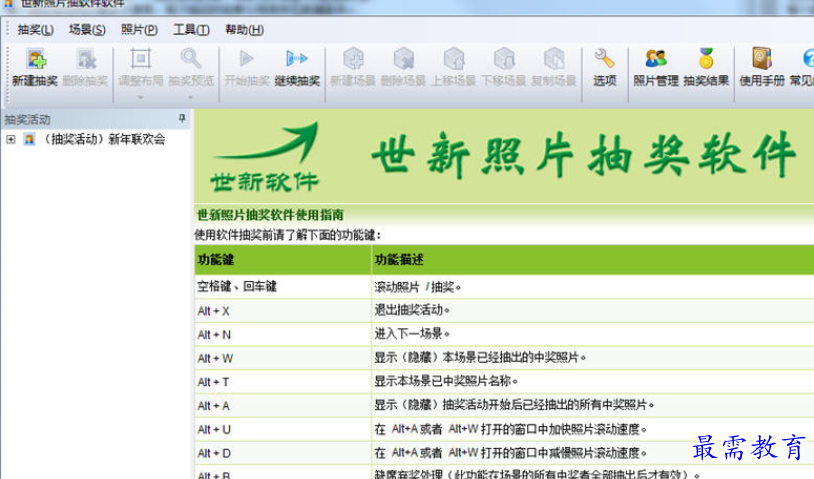Screen dimensions: 814x479
Task: Expand the 新年联欢会 tree node
Action: click(x=10, y=139)
